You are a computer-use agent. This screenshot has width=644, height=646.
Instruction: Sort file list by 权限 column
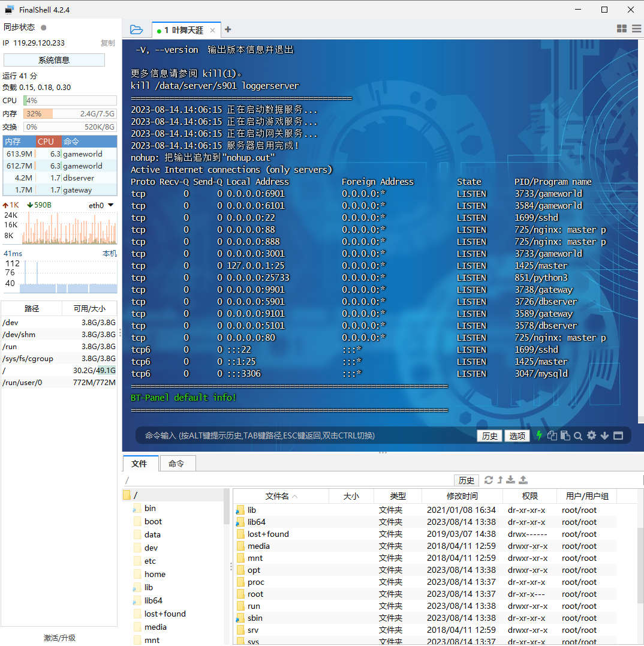tap(529, 496)
